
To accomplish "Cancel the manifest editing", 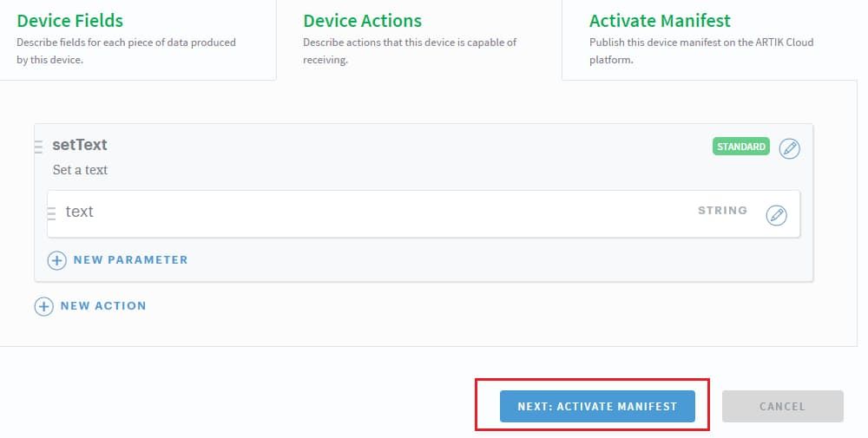I will pos(782,406).
